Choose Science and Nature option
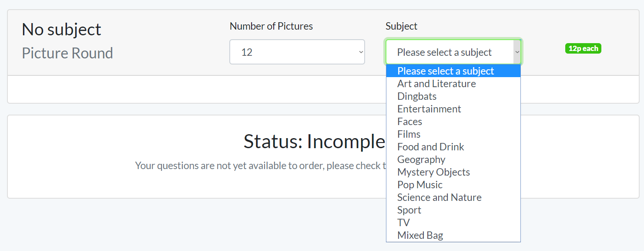644x251 pixels. coord(439,197)
